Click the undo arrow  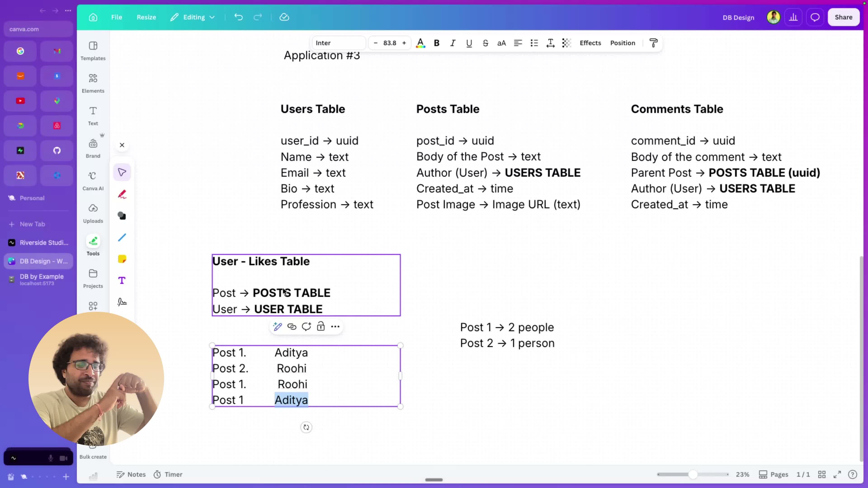[x=238, y=17]
